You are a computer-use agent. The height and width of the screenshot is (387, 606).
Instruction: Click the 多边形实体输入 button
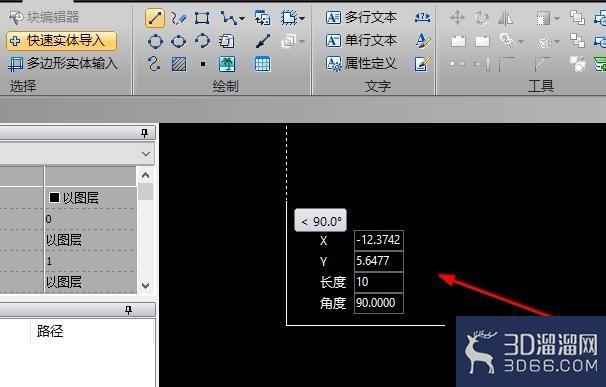click(x=63, y=64)
